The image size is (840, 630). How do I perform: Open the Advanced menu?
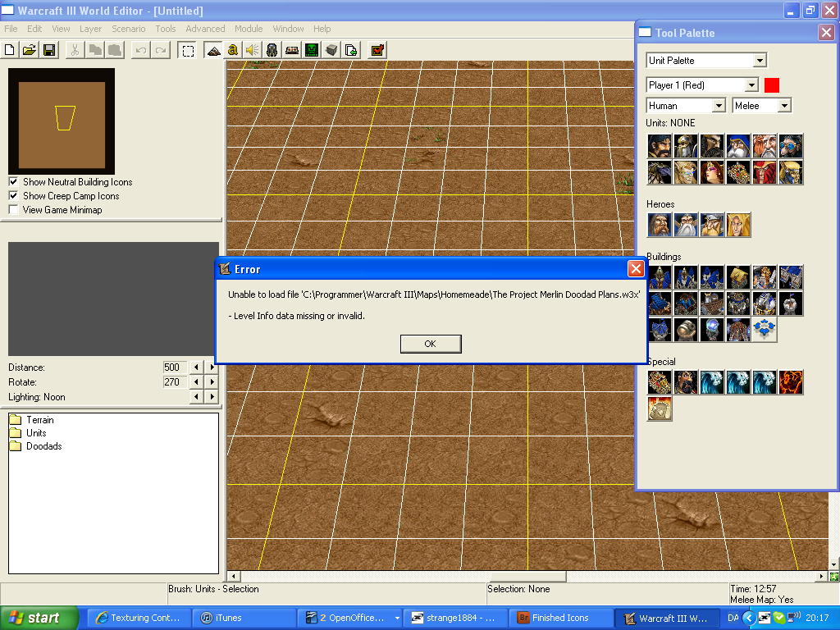[205, 29]
